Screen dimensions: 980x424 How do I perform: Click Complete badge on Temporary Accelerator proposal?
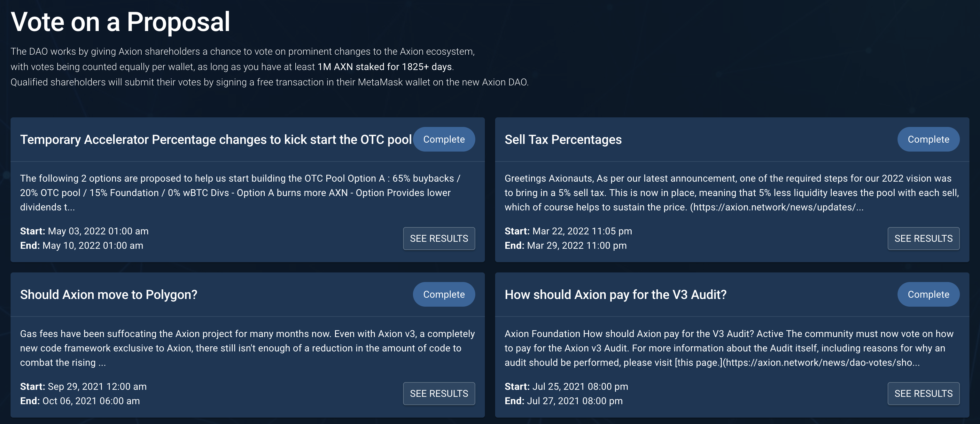[x=444, y=139]
